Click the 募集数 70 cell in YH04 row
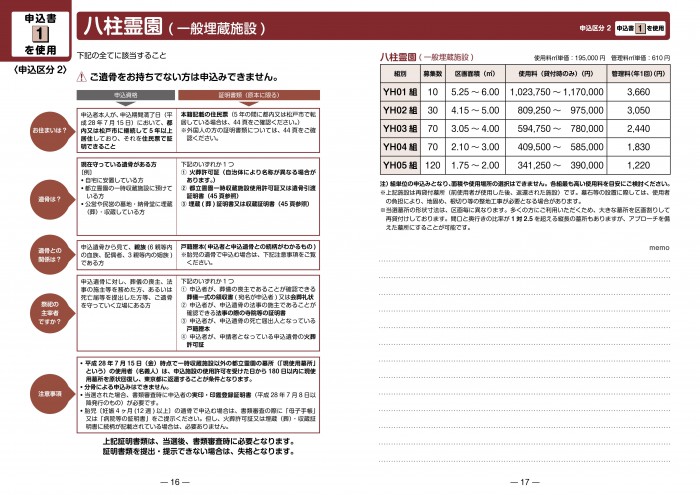 coord(433,147)
